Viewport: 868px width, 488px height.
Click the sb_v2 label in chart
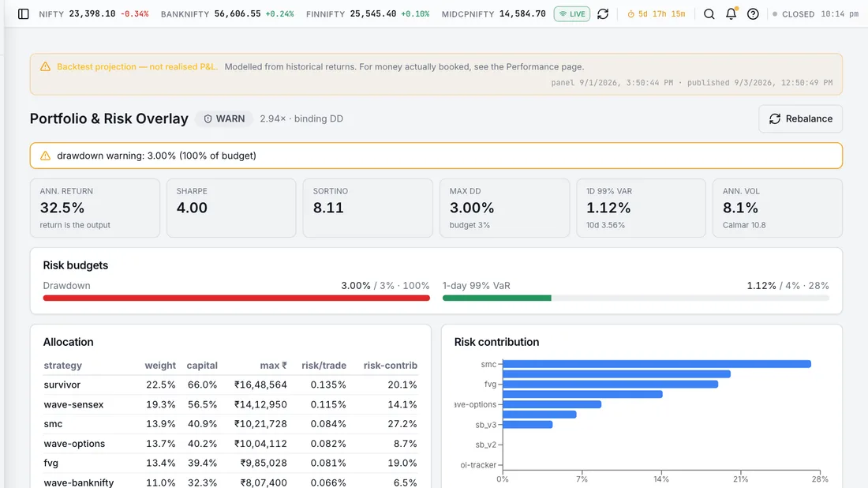pos(486,445)
